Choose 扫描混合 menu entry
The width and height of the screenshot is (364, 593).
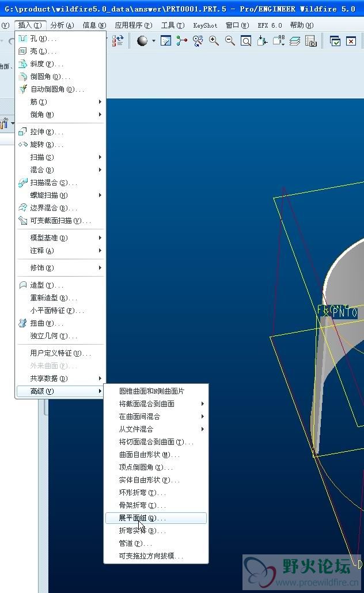tap(60, 183)
